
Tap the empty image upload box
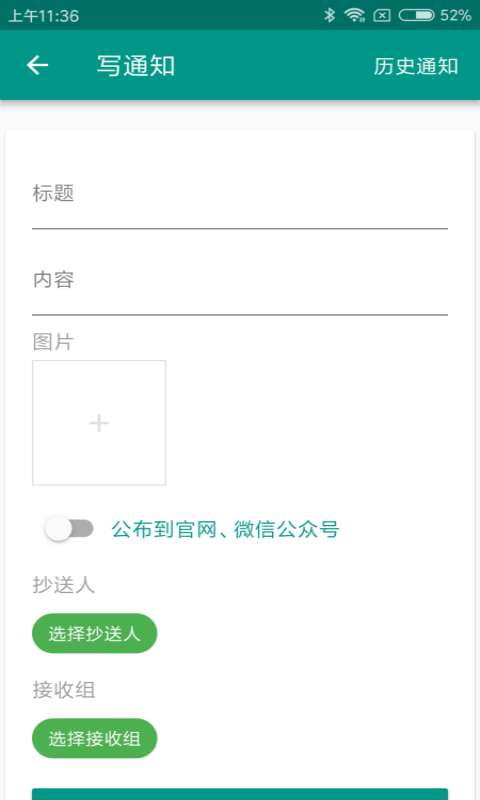point(99,423)
